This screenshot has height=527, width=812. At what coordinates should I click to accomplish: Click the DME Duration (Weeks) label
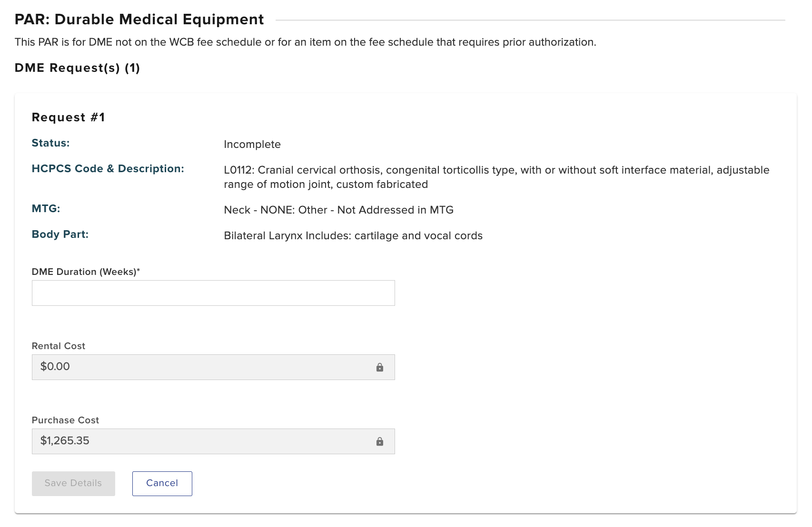(86, 272)
